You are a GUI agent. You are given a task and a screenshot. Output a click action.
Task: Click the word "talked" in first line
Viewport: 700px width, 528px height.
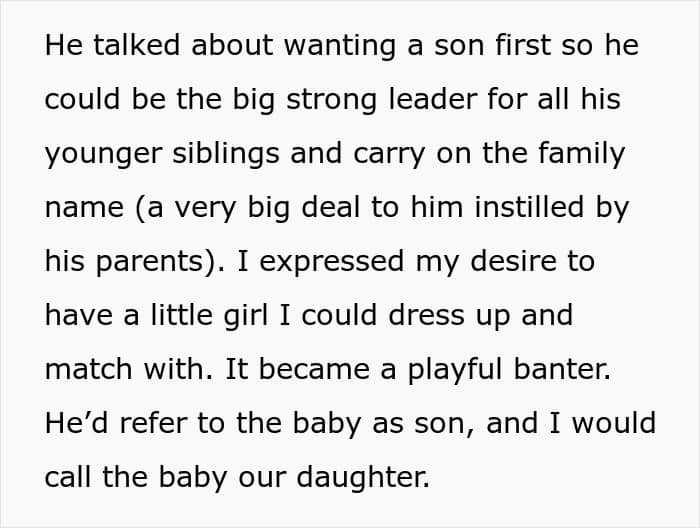pos(136,45)
